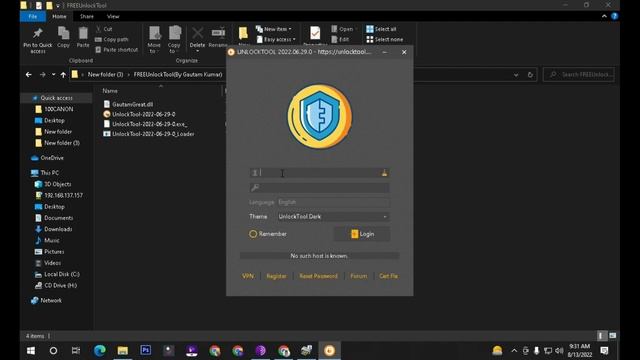640x360 pixels.
Task: Go back in Explorer navigation
Action: pyautogui.click(x=29, y=75)
